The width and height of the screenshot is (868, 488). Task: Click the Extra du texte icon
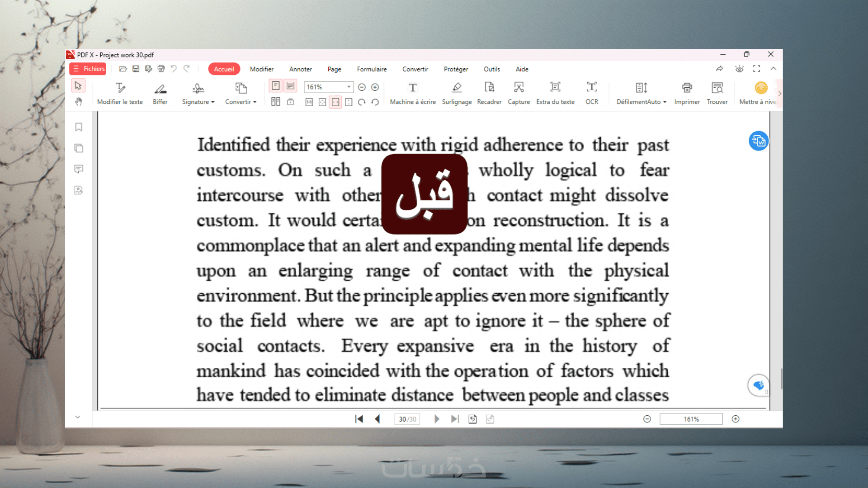click(555, 87)
